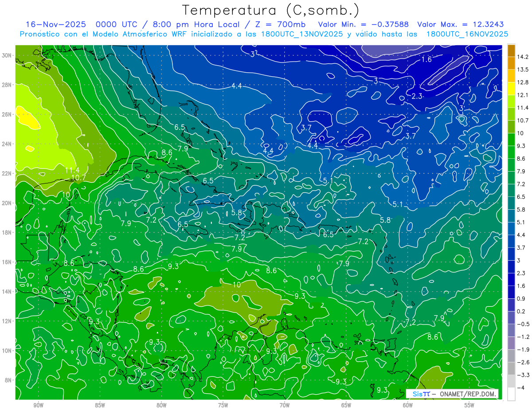Screen dimensions: 532x411
Task: Click the '55W' longitude axis label
Action: (469, 405)
